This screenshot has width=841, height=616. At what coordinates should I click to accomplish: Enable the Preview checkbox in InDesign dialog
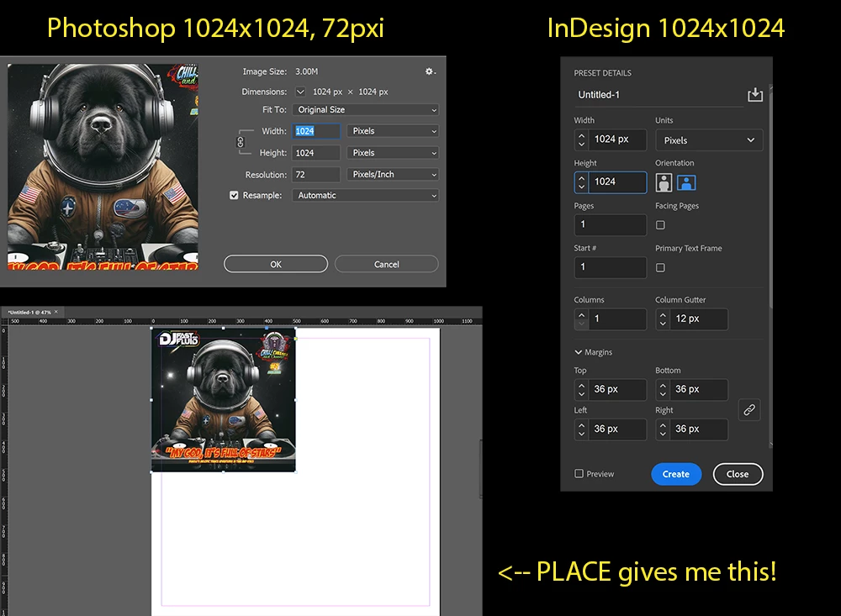point(579,473)
